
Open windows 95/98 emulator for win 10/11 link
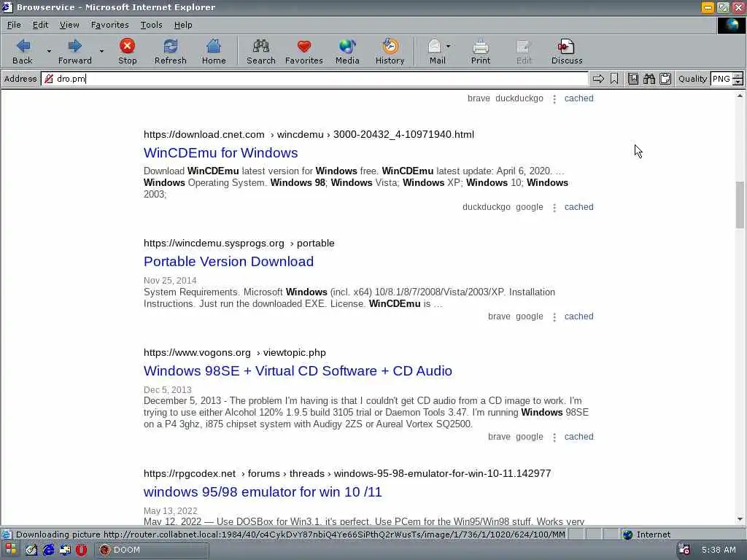tap(263, 492)
